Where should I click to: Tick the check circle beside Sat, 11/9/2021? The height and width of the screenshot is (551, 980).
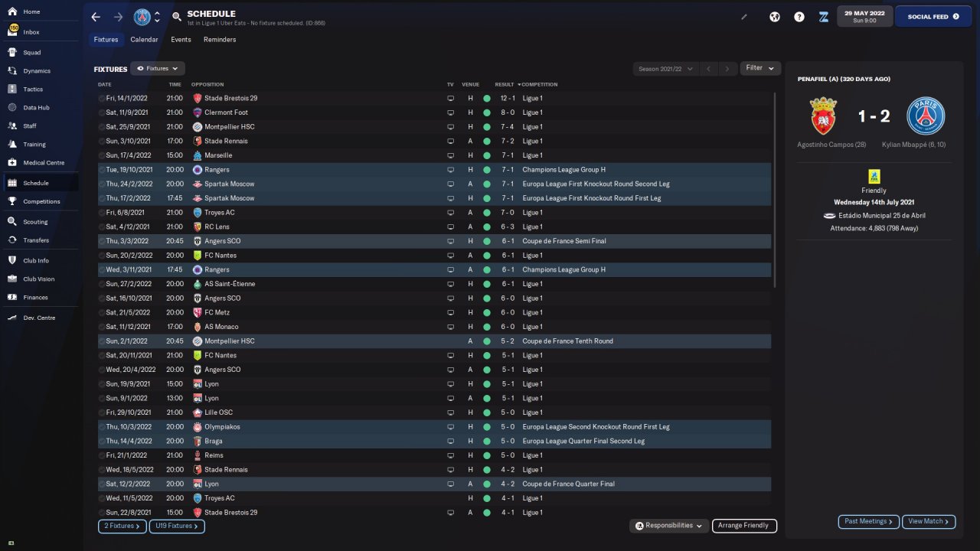(x=102, y=112)
